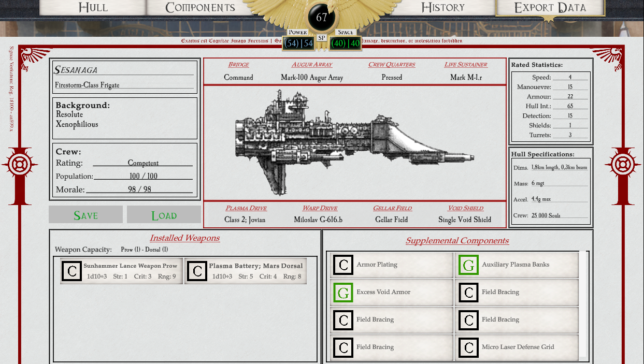Viewport: 644px width, 364px height.
Task: Click the Excess Void Armor green G icon
Action: click(343, 292)
